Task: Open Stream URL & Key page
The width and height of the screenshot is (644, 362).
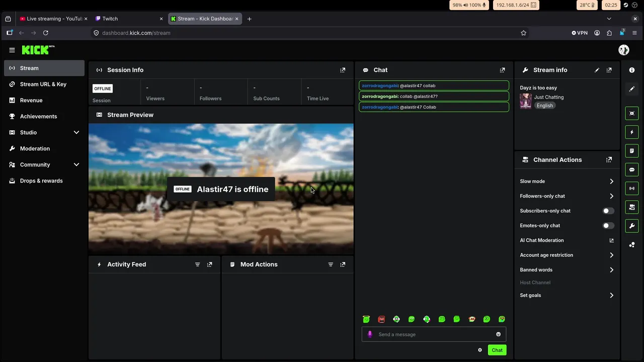Action: pyautogui.click(x=44, y=84)
